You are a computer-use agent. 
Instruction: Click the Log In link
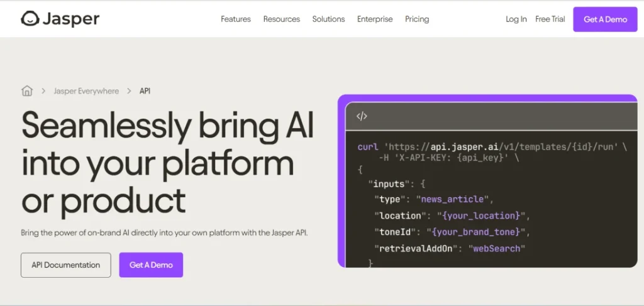516,19
